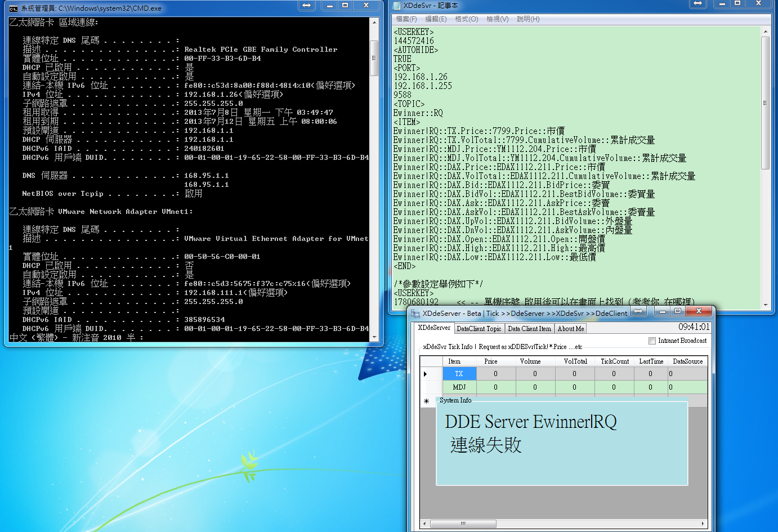Viewport: 778px width, 532px height.
Task: Click the MDJ row header selector
Action: [x=431, y=387]
